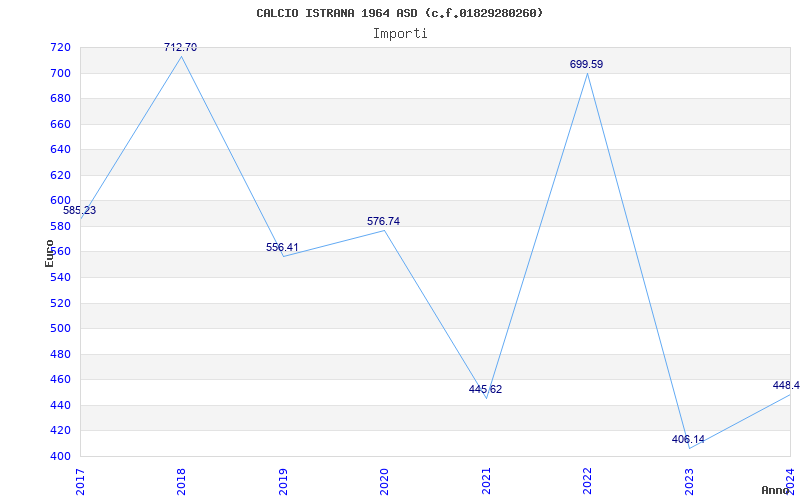The width and height of the screenshot is (800, 500).
Task: Click the 2020 x-axis year label
Action: [x=385, y=482]
